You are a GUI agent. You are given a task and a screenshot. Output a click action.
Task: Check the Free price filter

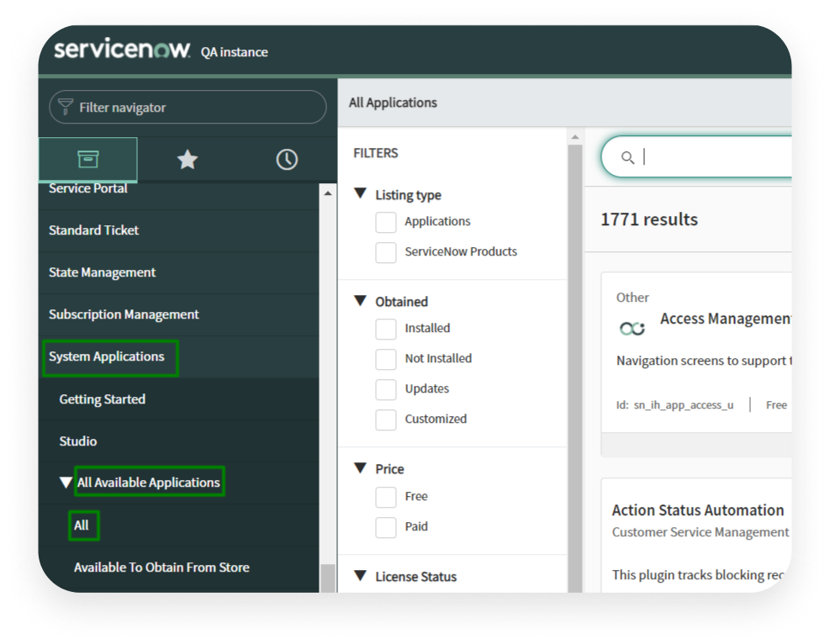[385, 496]
